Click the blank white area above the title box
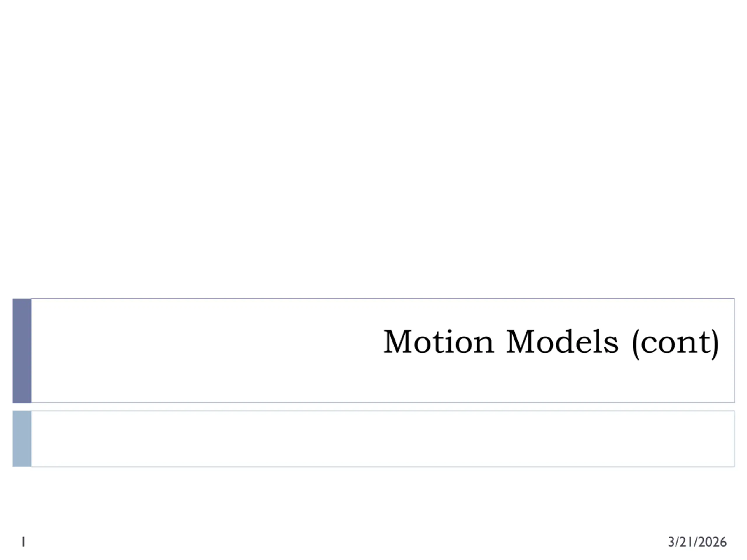Image resolution: width=747 pixels, height=560 pixels. tap(373, 148)
